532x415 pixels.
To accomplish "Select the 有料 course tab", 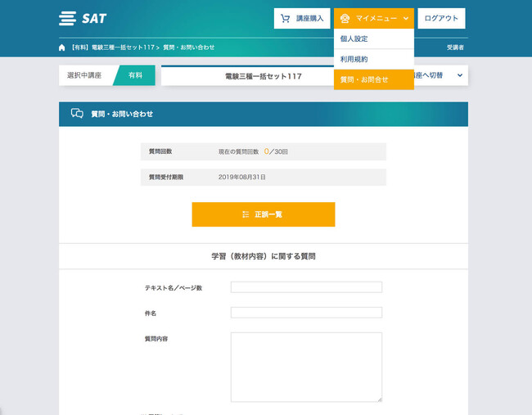I will (134, 75).
